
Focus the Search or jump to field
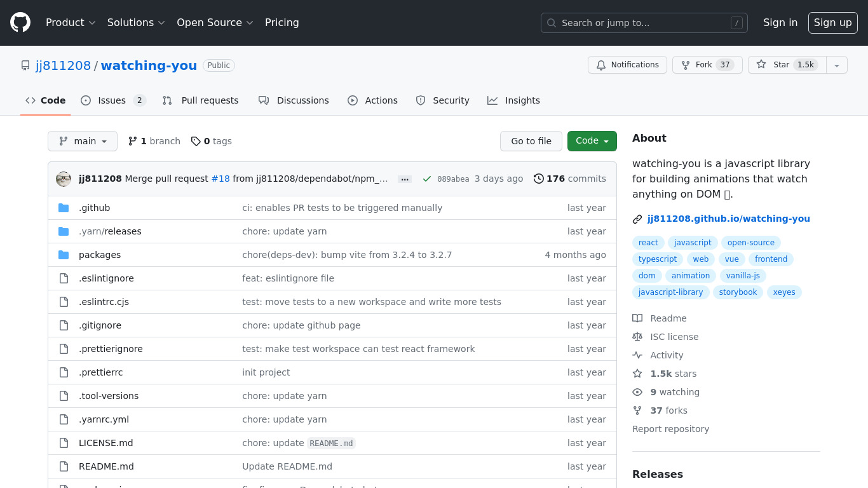644,23
